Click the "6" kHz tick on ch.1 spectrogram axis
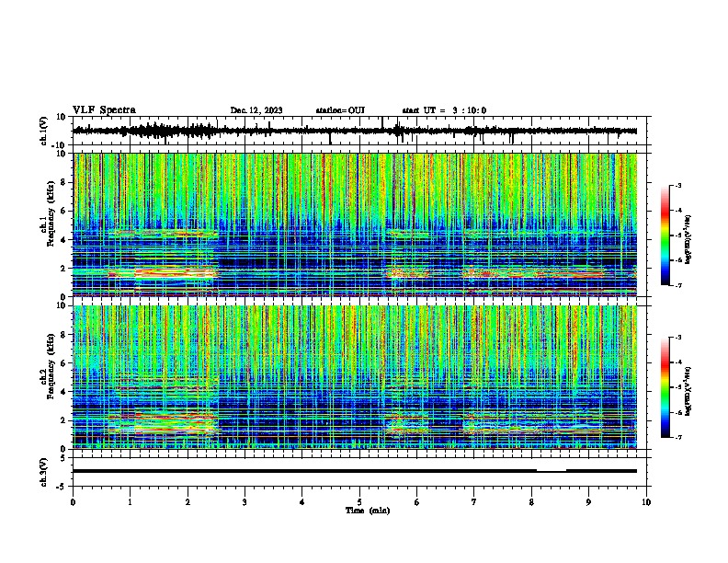The height and width of the screenshot is (563, 728). point(64,212)
